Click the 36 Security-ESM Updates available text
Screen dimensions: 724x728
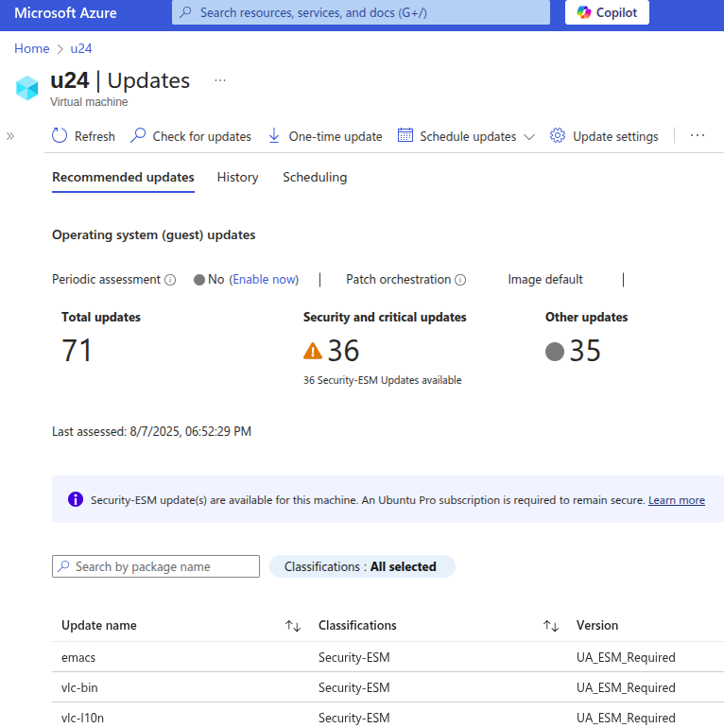383,380
